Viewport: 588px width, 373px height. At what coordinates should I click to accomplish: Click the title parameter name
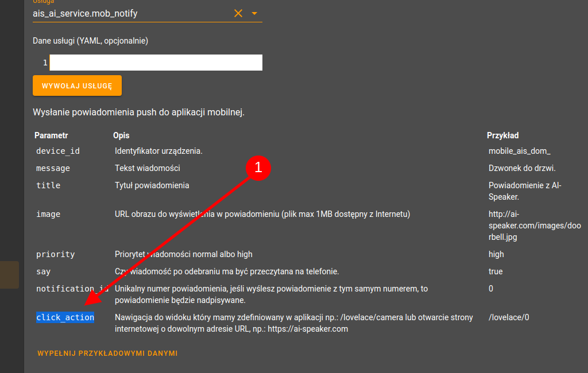click(x=48, y=185)
